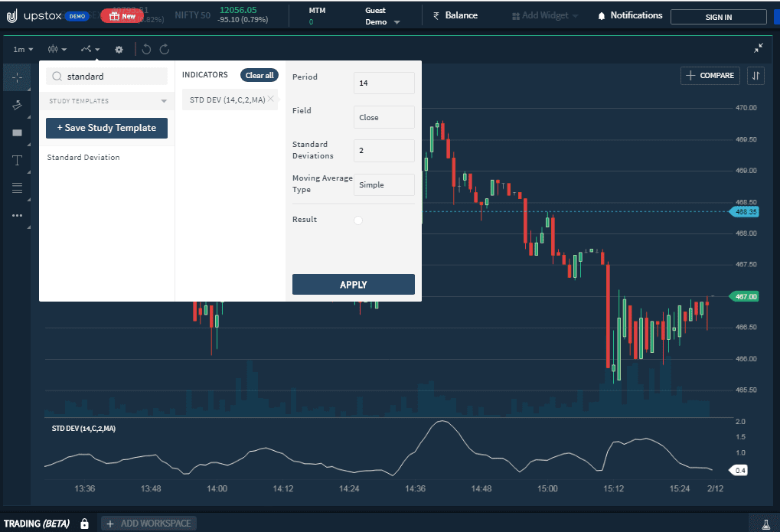780x532 pixels.
Task: Open the indicators studies dropdown
Action: 90,49
